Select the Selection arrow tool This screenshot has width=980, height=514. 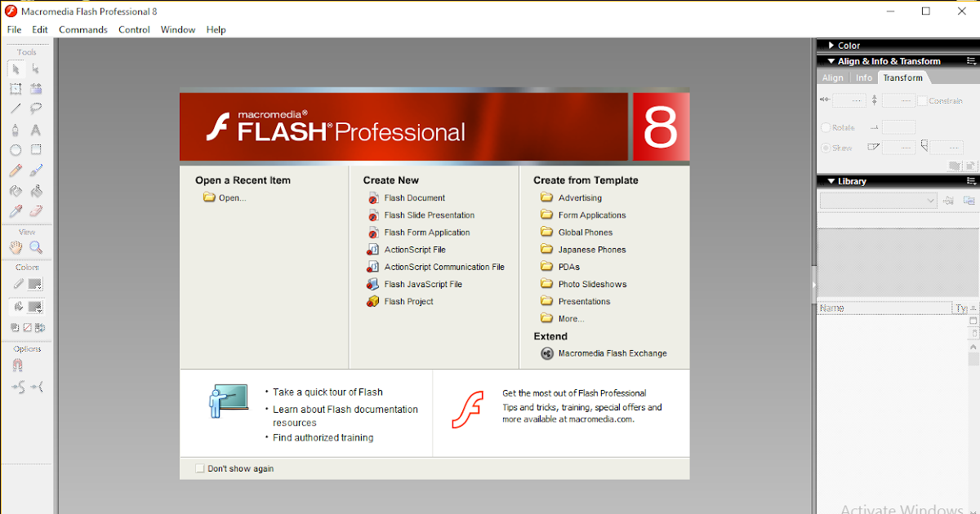click(16, 69)
